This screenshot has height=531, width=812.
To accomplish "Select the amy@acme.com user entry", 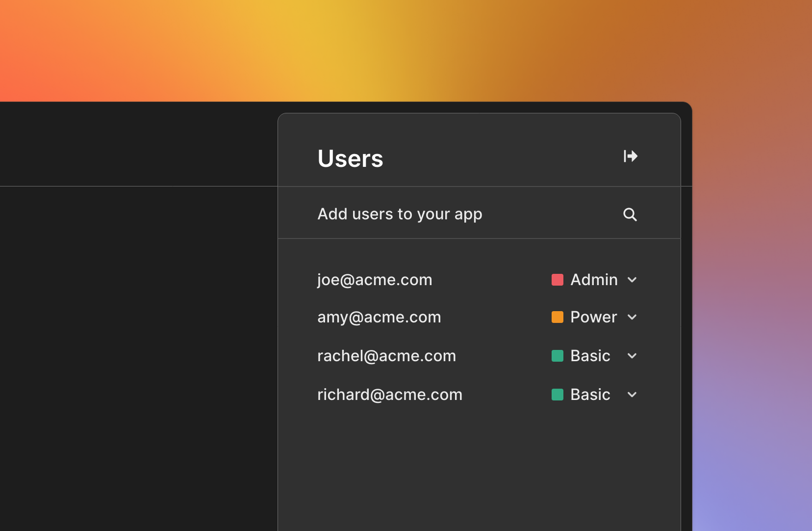I will pyautogui.click(x=379, y=317).
